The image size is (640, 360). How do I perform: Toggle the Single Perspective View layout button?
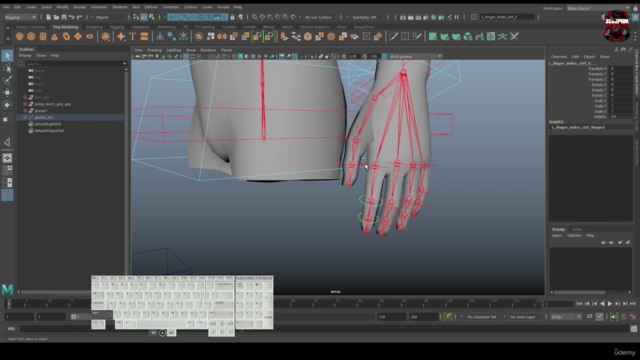pos(7,158)
